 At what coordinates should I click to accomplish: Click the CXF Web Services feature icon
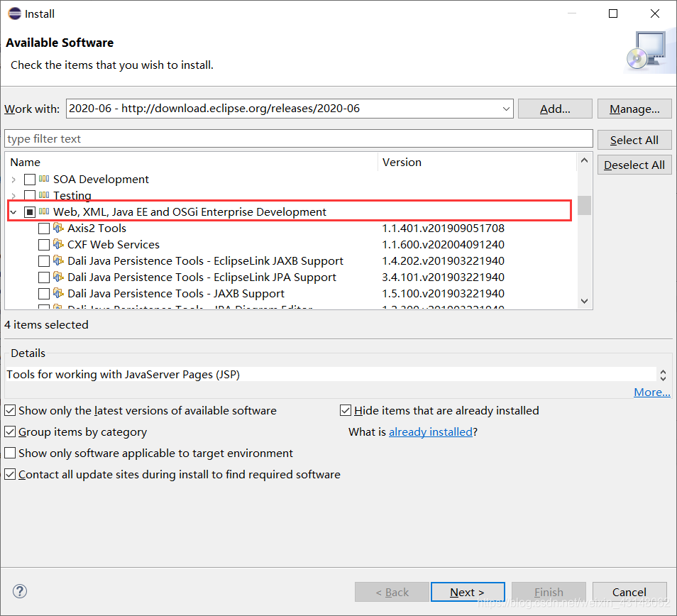(x=58, y=244)
